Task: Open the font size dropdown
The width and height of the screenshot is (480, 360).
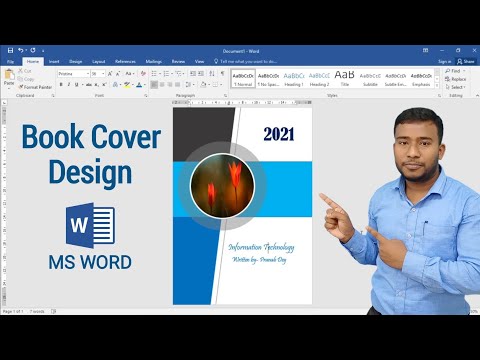Action: 103,74
